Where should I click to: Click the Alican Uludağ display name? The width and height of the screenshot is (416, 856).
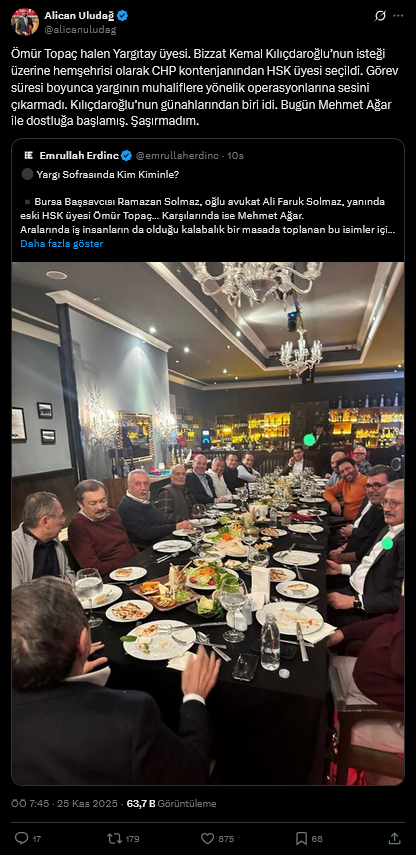tap(79, 16)
